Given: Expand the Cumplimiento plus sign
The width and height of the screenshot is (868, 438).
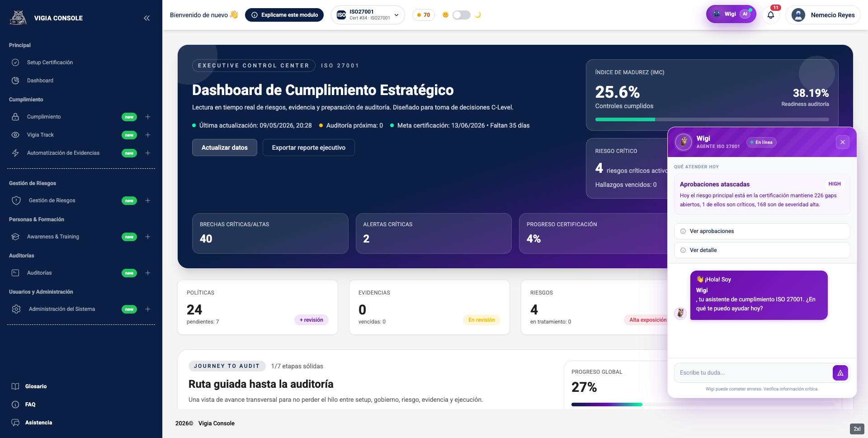Looking at the screenshot, I should 147,117.
